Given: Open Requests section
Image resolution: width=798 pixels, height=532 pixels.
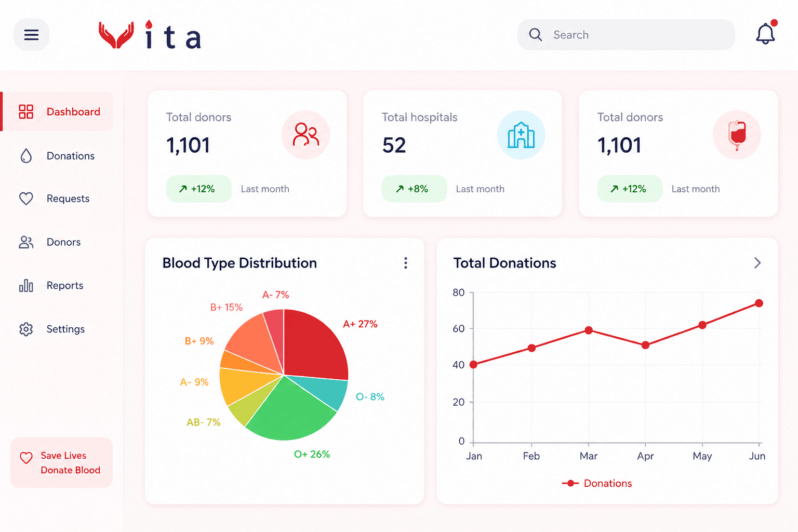Looking at the screenshot, I should click(x=57, y=198).
